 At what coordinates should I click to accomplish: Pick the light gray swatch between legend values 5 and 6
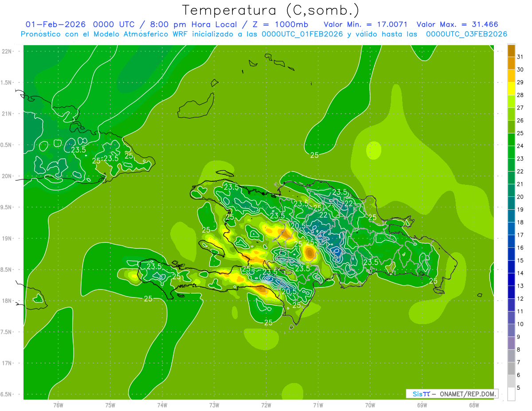click(511, 381)
